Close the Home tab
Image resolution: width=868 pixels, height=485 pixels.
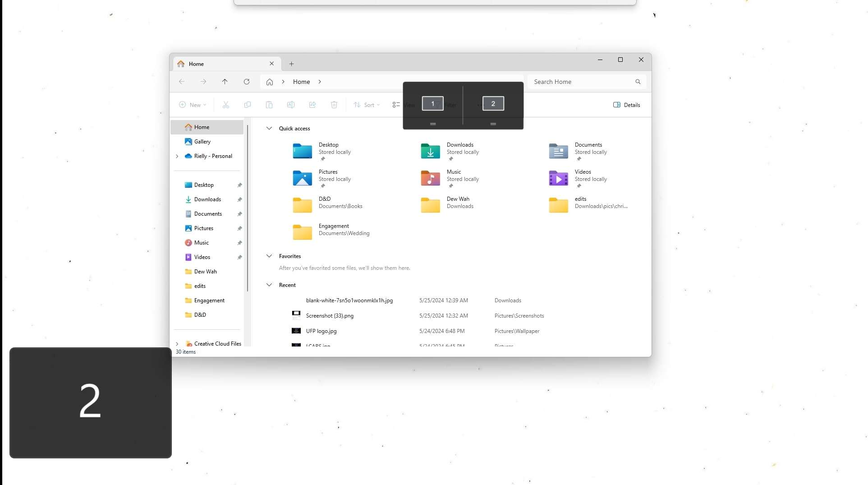(271, 64)
